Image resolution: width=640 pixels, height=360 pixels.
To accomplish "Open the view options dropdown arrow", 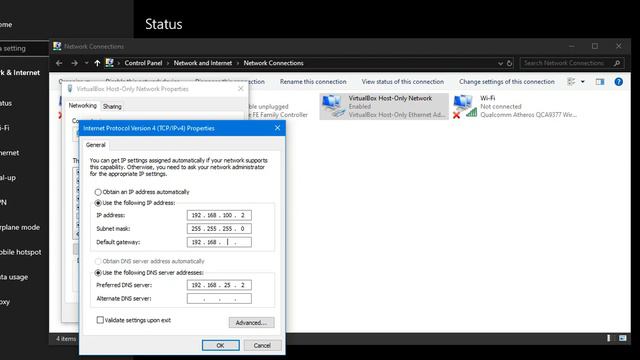I will 583,82.
